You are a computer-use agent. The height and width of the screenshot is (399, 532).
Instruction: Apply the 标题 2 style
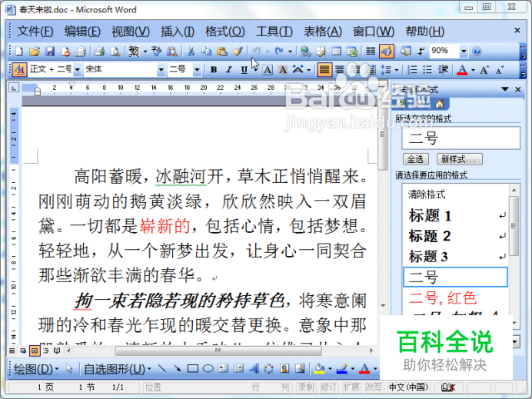[455, 236]
